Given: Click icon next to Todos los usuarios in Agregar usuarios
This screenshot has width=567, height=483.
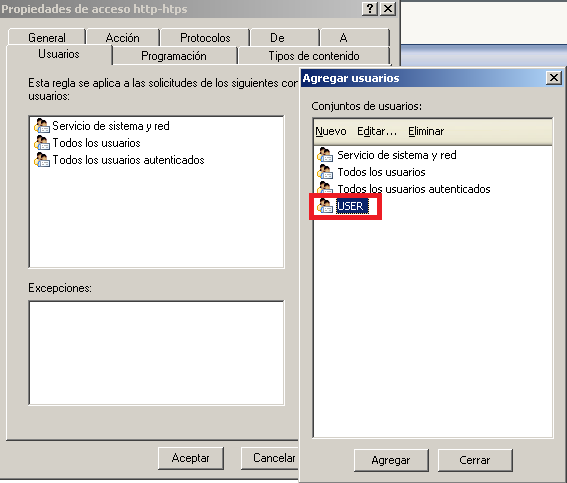Looking at the screenshot, I should [x=325, y=172].
